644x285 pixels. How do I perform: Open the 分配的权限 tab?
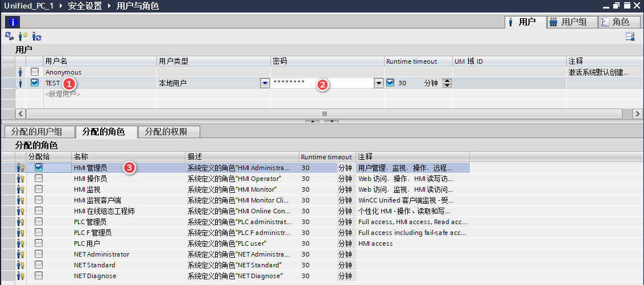pos(169,132)
